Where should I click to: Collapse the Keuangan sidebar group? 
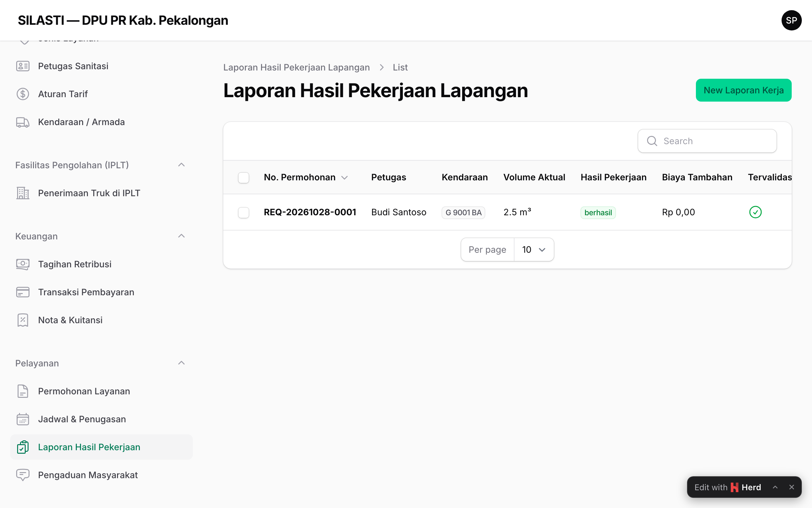pyautogui.click(x=181, y=236)
